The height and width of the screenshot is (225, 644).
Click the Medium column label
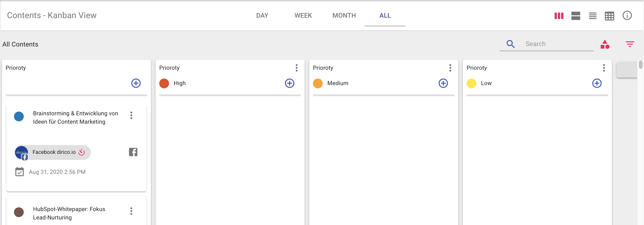[338, 83]
